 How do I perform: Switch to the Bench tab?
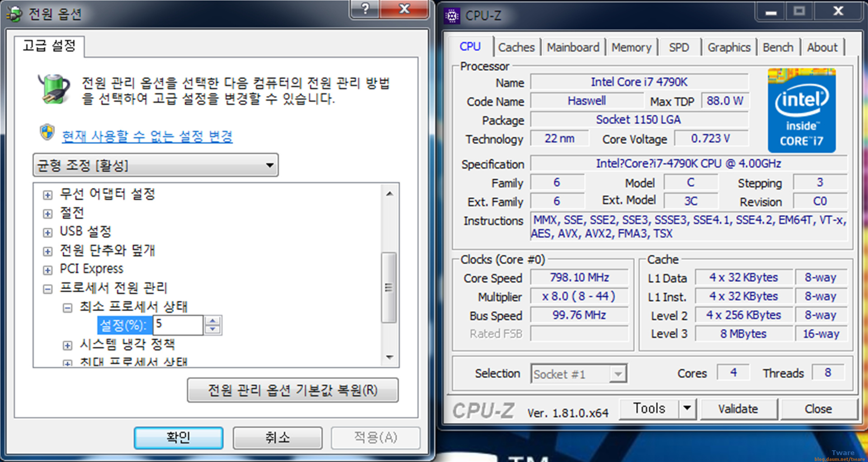(x=778, y=47)
